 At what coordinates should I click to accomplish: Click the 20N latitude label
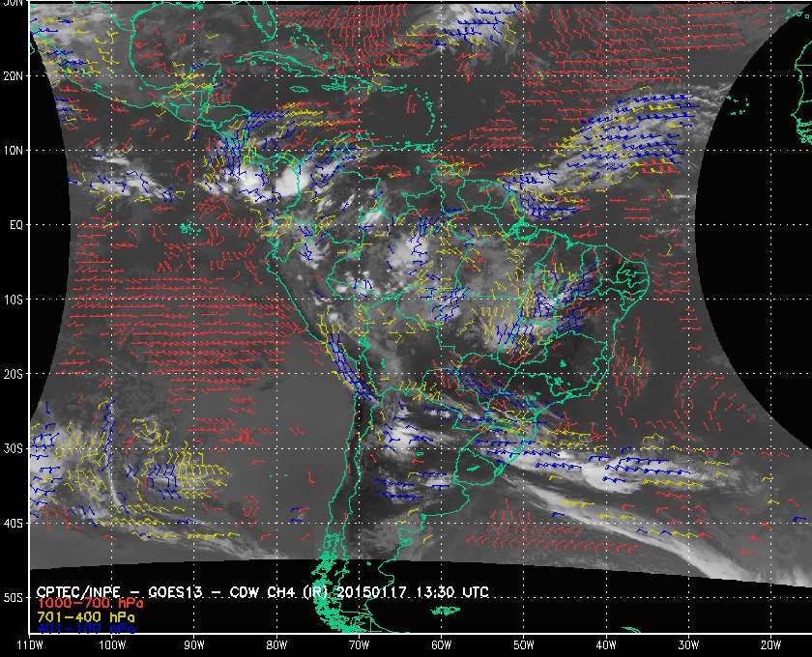13,76
